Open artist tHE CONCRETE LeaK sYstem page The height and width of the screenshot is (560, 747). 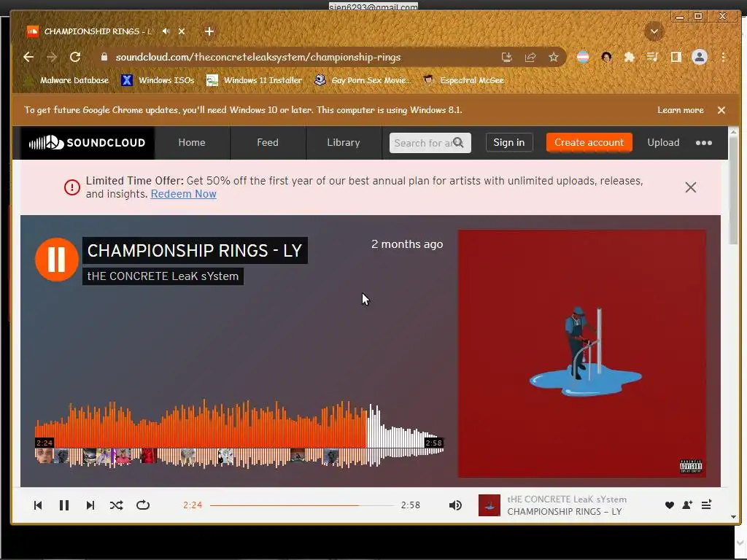[x=163, y=276]
